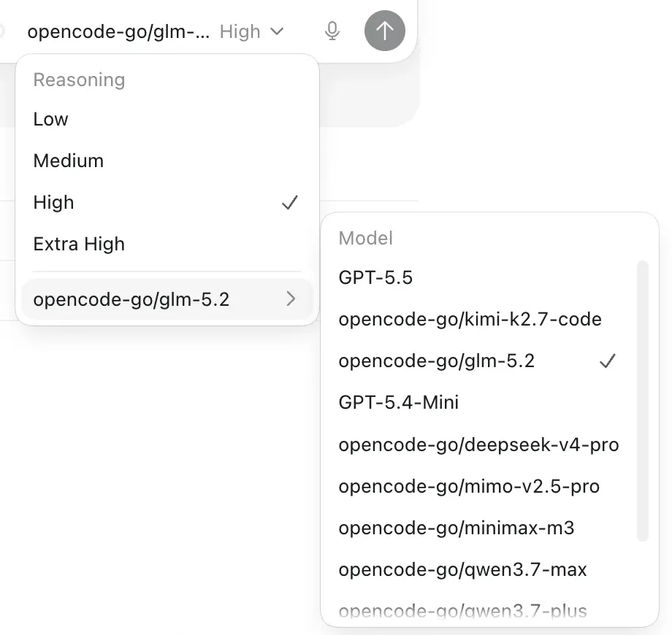This screenshot has width=672, height=635.
Task: Click the microphone dictation icon
Action: tap(332, 31)
